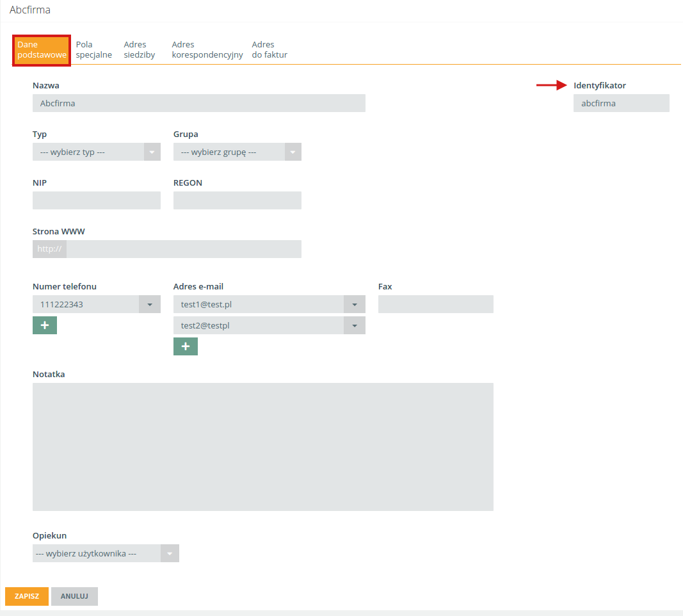Click the http:// prefix of Strona WWW
The width and height of the screenshot is (683, 616).
pos(50,249)
